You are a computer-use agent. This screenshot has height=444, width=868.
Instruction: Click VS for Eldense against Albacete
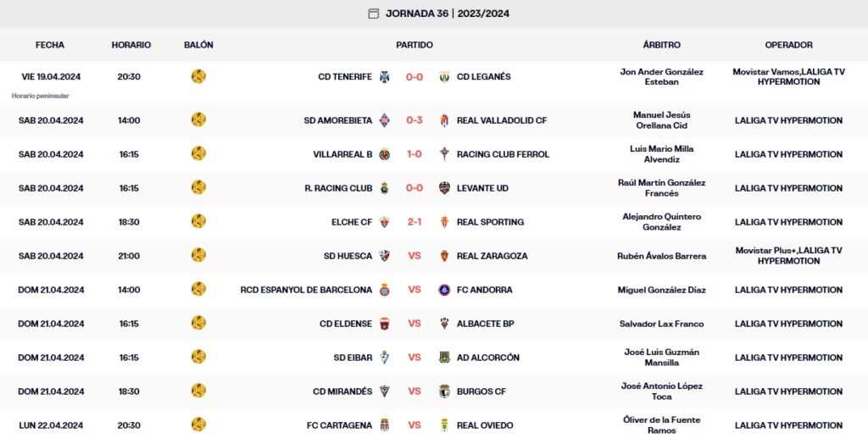pos(415,324)
